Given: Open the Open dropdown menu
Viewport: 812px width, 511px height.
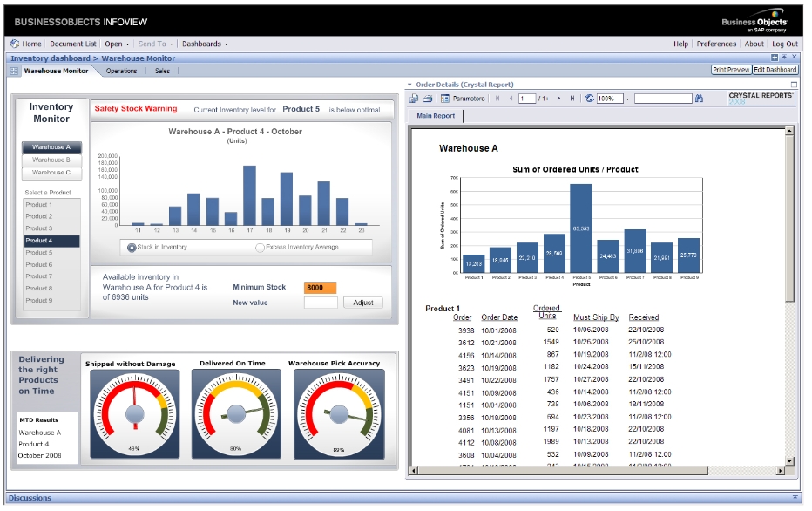Looking at the screenshot, I should (117, 44).
